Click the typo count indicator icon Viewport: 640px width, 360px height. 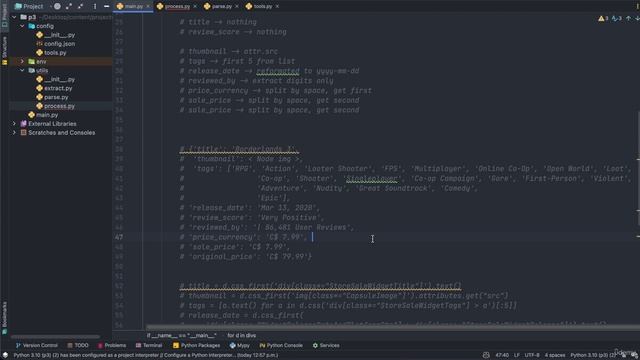tap(616, 18)
